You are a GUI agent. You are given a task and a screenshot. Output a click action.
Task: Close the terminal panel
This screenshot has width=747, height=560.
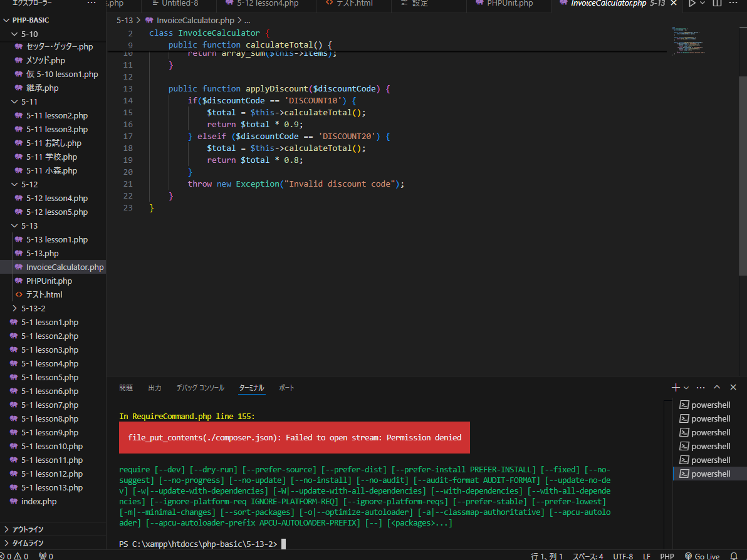733,388
